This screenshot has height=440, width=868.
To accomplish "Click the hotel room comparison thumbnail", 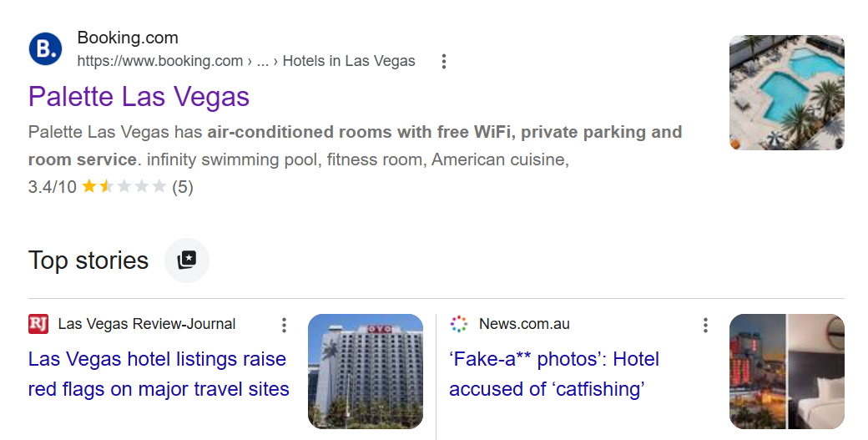I will coord(786,372).
